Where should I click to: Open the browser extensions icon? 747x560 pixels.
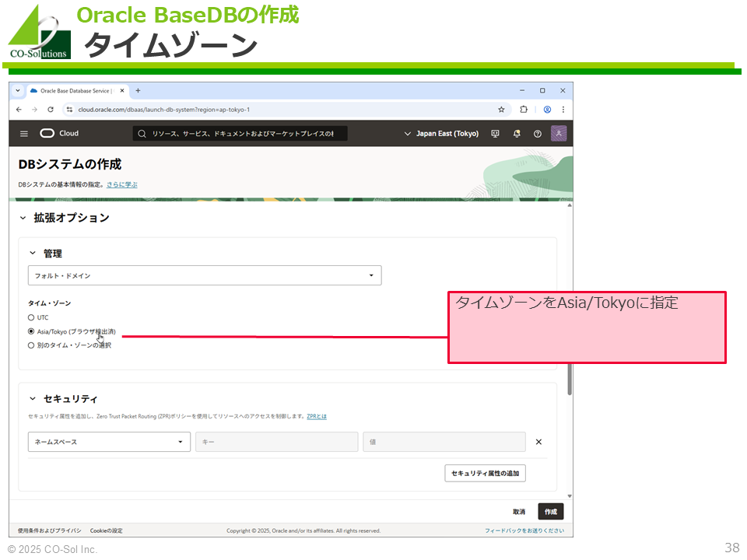[x=524, y=110]
